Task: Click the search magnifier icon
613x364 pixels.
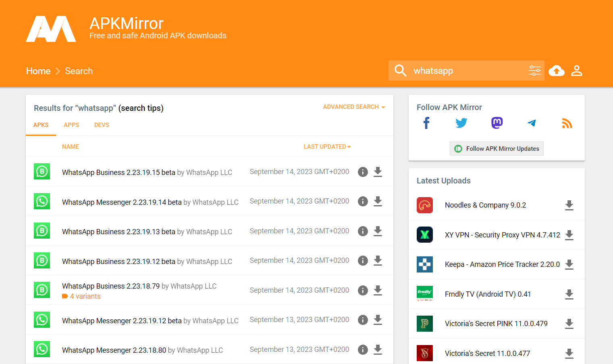Action: (x=400, y=71)
